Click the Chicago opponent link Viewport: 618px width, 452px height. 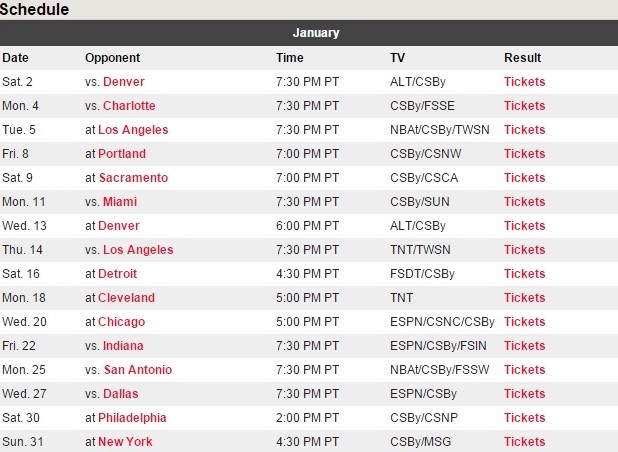coord(121,322)
